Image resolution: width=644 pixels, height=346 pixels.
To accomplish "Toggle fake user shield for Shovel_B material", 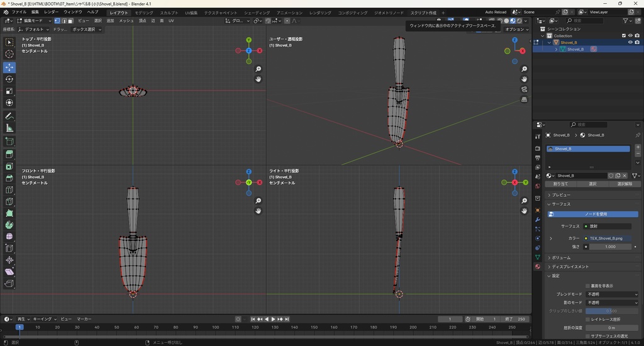I will pyautogui.click(x=611, y=176).
